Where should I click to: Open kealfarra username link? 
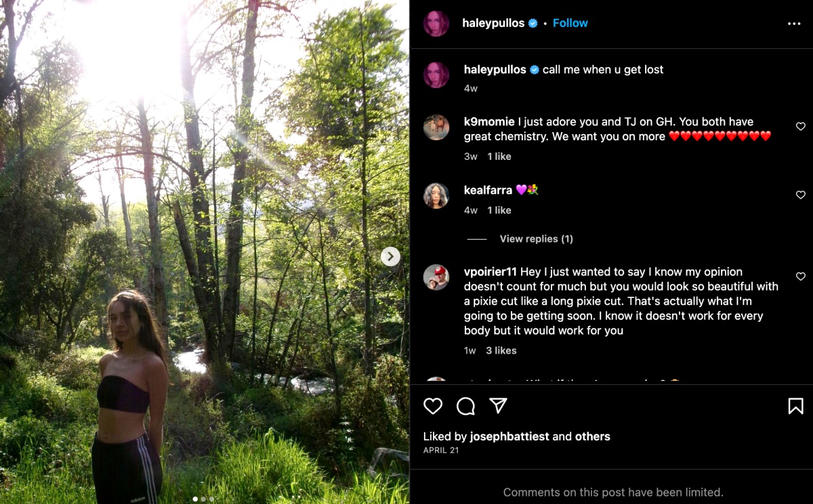point(488,190)
